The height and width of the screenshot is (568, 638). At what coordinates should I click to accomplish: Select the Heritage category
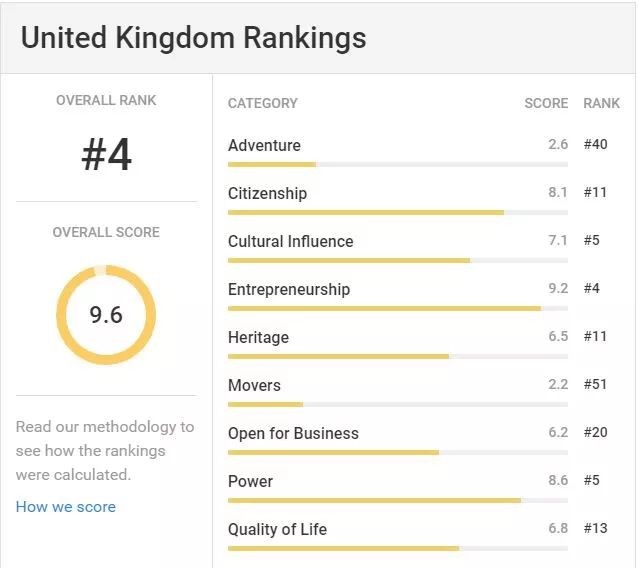258,337
